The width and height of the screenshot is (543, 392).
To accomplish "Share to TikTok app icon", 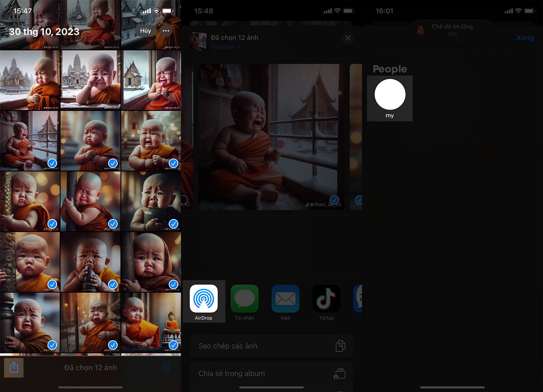I will point(326,300).
